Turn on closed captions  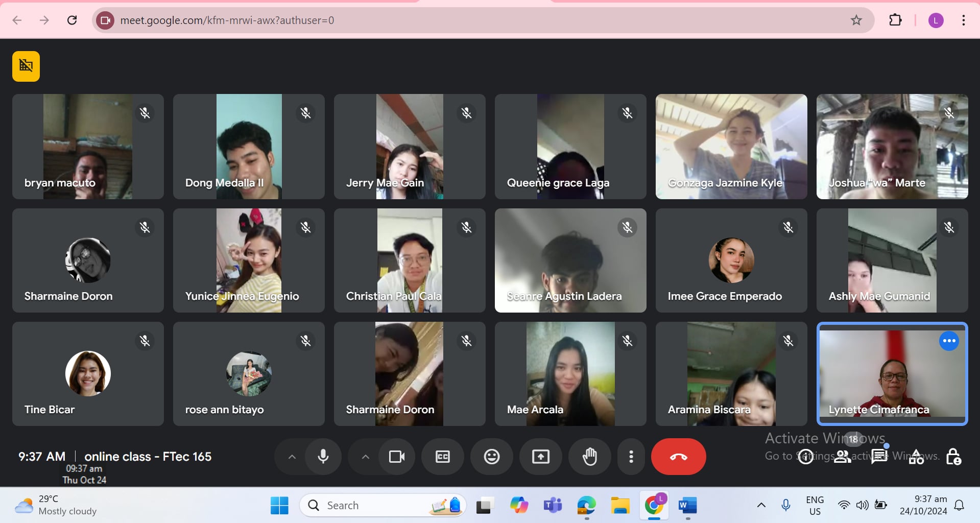point(443,457)
